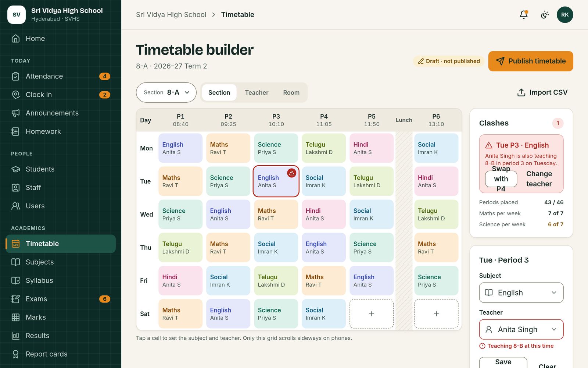The image size is (588, 368).
Task: Add a period in Sat P6 empty slot
Action: point(436,314)
